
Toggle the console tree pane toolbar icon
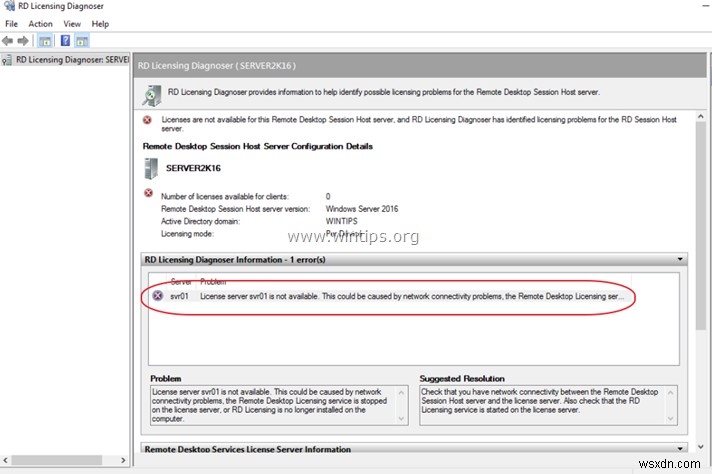44,41
